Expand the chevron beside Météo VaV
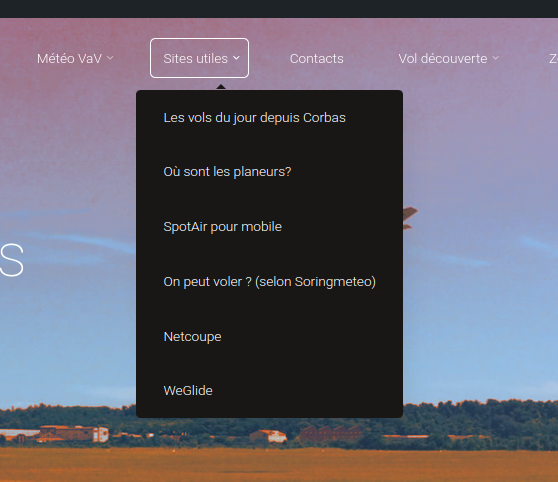The width and height of the screenshot is (558, 482). (x=110, y=58)
